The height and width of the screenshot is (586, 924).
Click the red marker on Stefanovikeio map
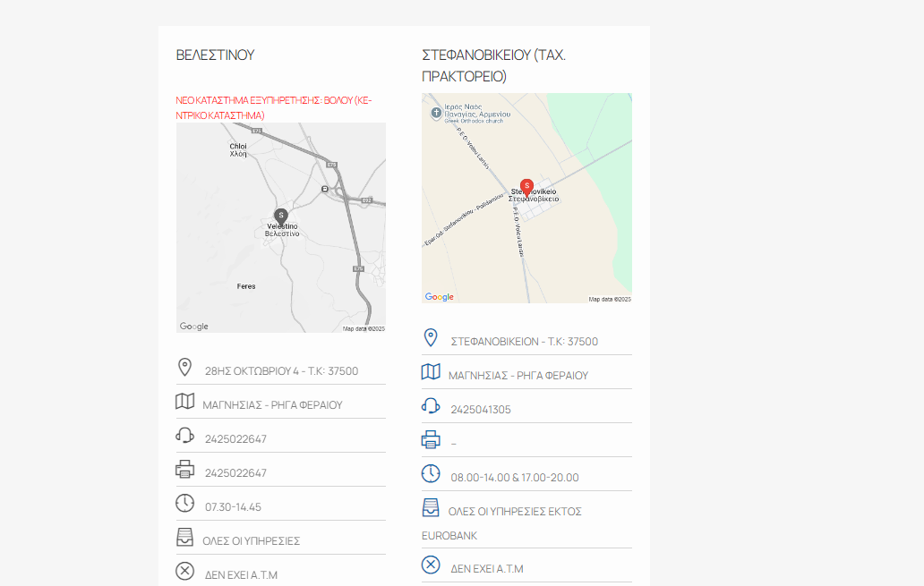coord(526,186)
